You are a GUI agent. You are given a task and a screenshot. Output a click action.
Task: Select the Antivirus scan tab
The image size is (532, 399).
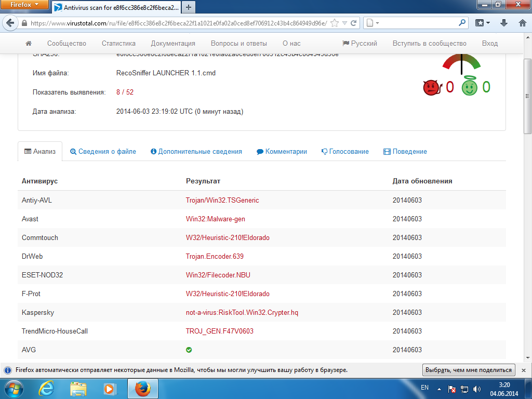[116, 7]
